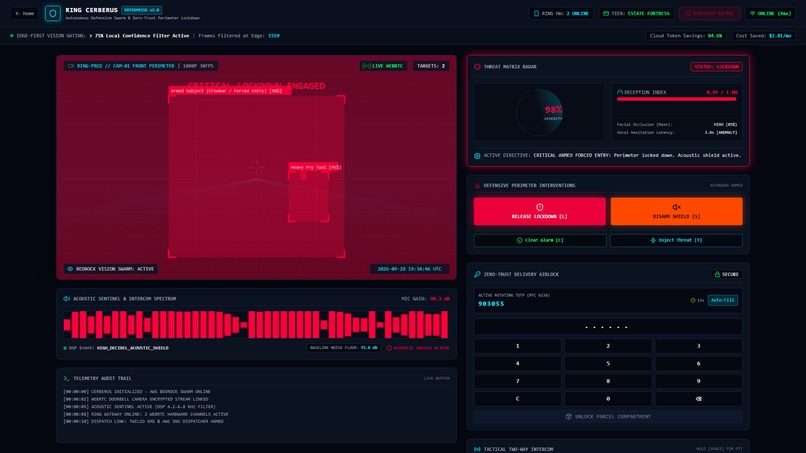Screen dimensions: 806x453
Task: Tap keypad digit 0
Action: point(608,398)
